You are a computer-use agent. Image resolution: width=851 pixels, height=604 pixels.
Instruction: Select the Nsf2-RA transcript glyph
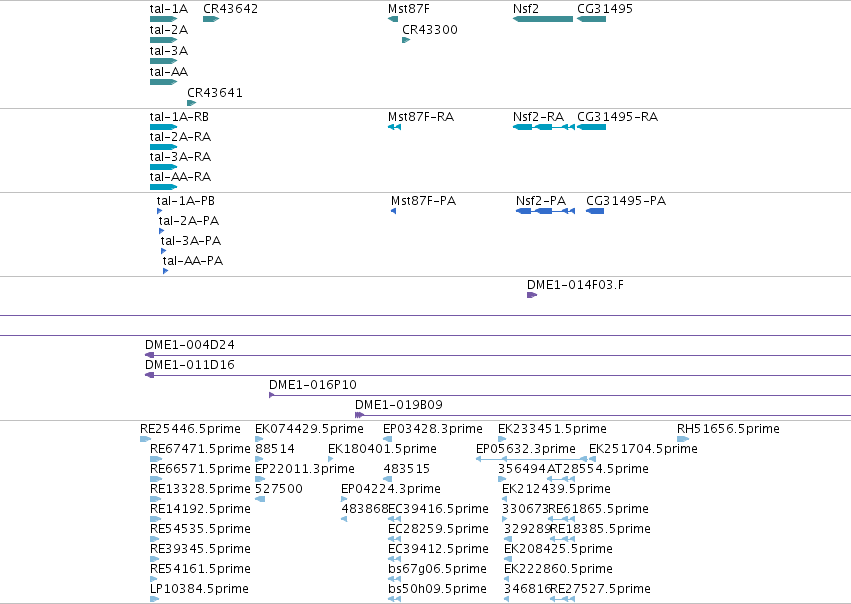click(x=544, y=127)
